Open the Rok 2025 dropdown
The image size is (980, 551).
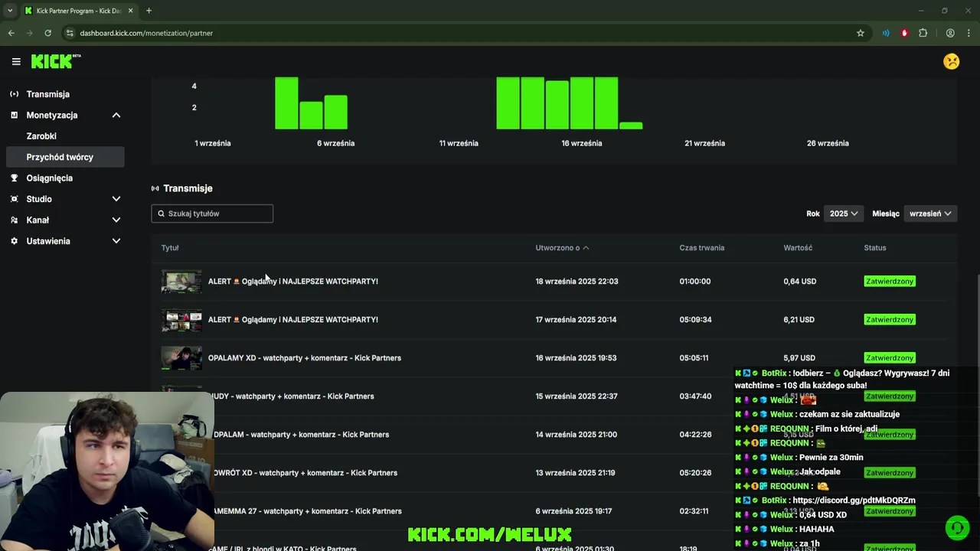(844, 214)
